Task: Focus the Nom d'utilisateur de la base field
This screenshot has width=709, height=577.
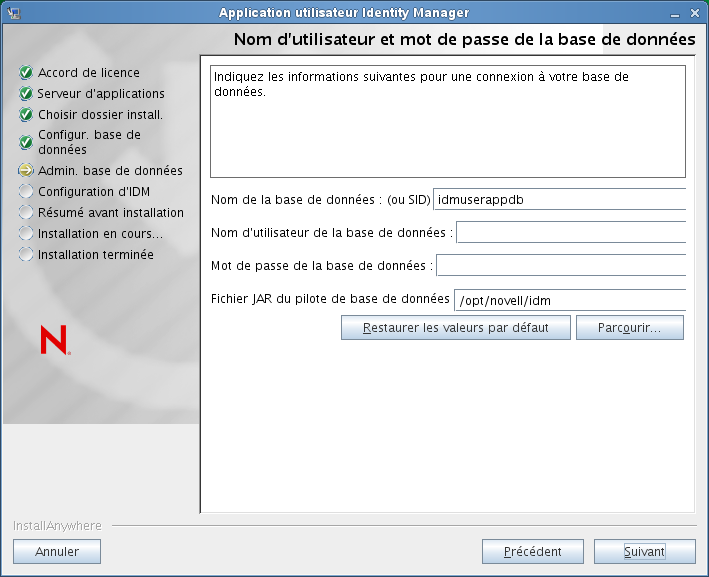Action: [571, 232]
